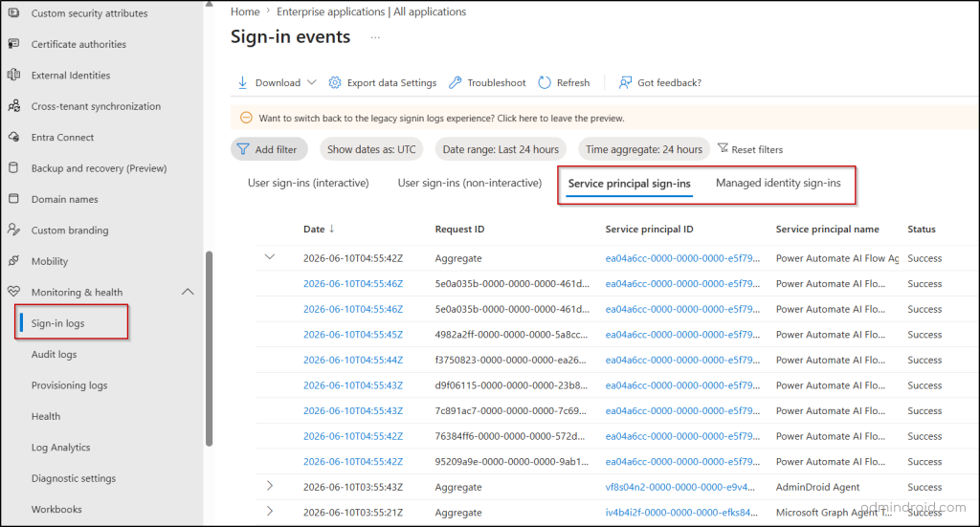Open Audit logs in sidebar

coord(55,354)
